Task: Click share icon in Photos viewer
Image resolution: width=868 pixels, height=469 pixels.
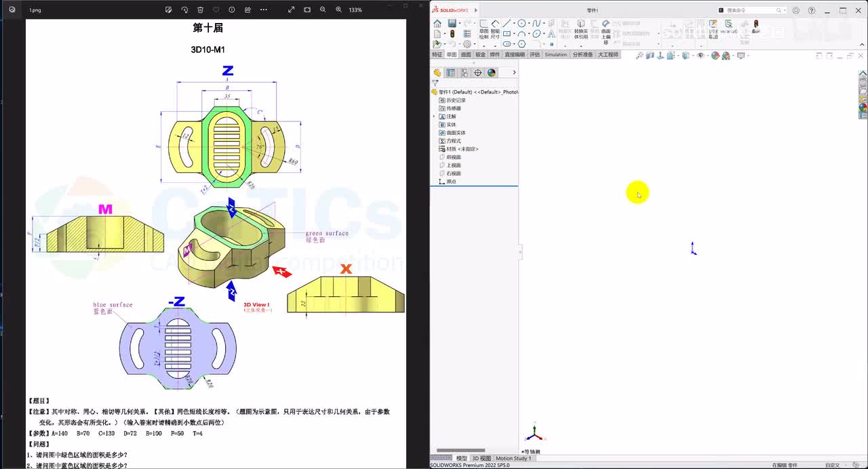Action: point(248,10)
